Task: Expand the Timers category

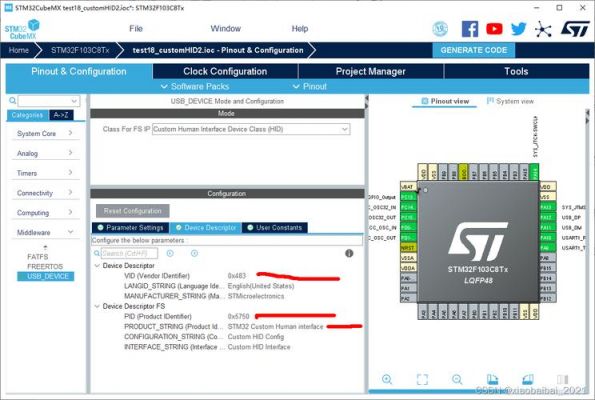Action: (45, 173)
